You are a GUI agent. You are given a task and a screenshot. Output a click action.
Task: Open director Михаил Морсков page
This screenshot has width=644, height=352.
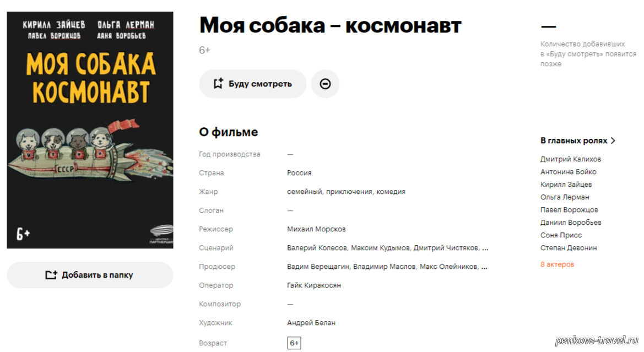[x=316, y=229]
